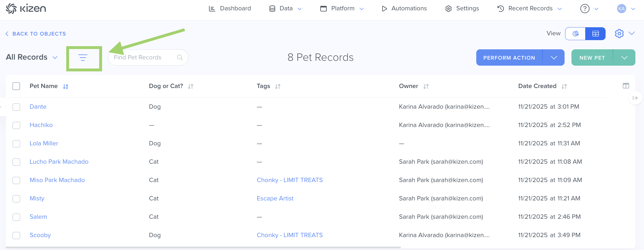Switch to table view
This screenshot has width=644, height=250.
(x=596, y=34)
